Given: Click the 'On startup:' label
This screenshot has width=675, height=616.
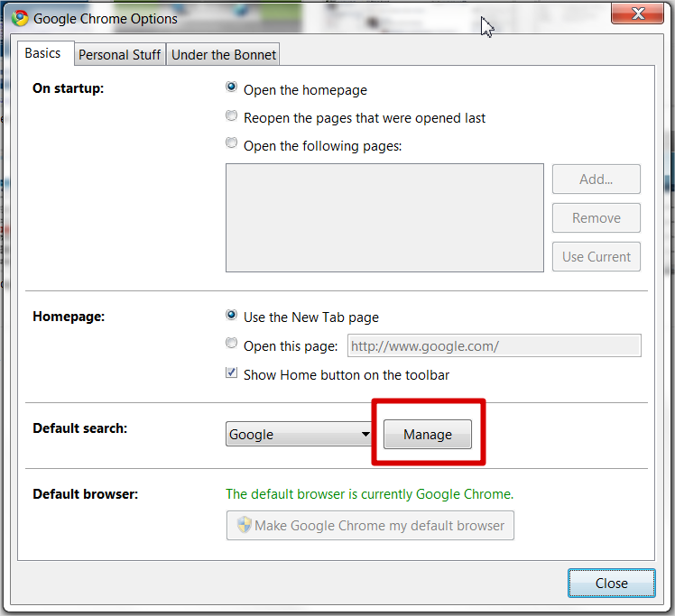Looking at the screenshot, I should click(x=68, y=88).
